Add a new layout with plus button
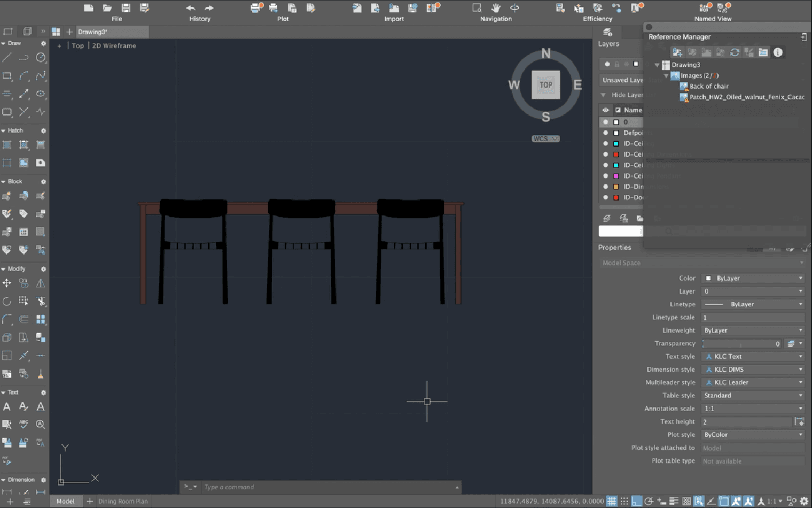The width and height of the screenshot is (812, 508). (x=90, y=501)
